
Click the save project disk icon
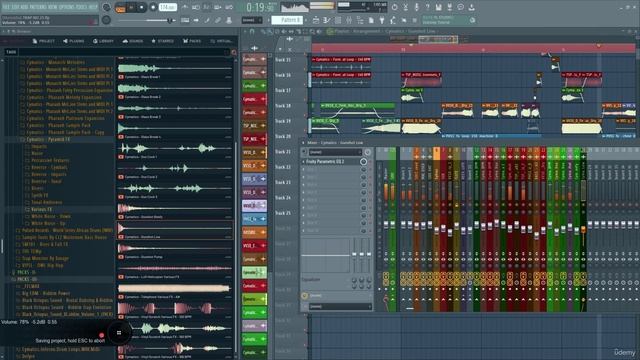(438, 7)
